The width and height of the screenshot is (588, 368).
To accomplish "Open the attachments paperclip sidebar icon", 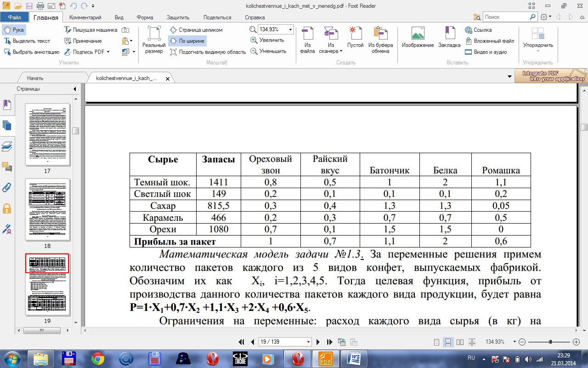I will 6,187.
